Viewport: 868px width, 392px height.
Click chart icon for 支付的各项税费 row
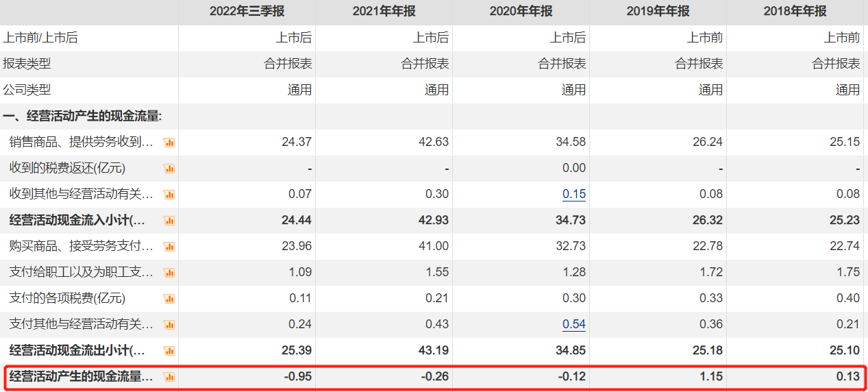pos(169,299)
